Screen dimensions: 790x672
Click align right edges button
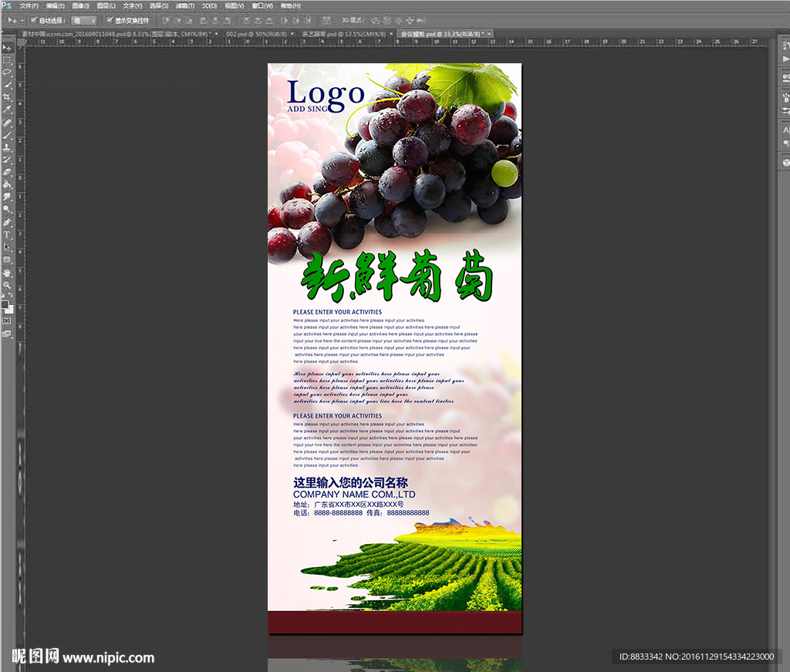(228, 21)
